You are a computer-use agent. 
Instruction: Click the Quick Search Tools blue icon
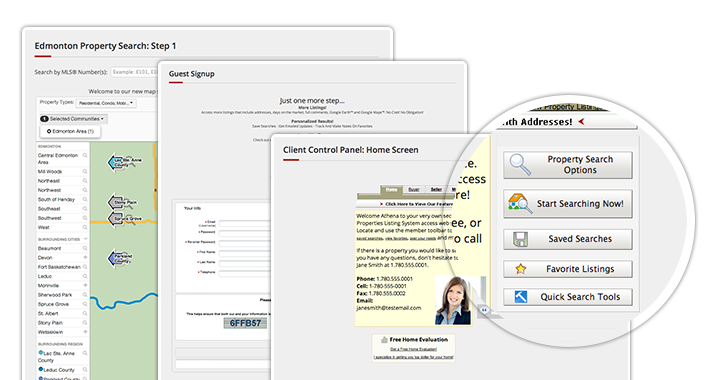point(521,297)
